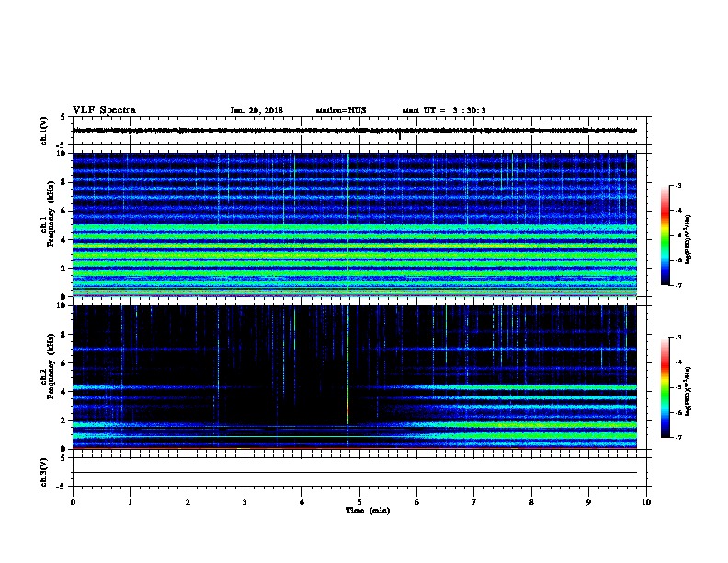
Task: Click the ch.1 "Frequency (kHz)" axis label
Action: (x=51, y=213)
